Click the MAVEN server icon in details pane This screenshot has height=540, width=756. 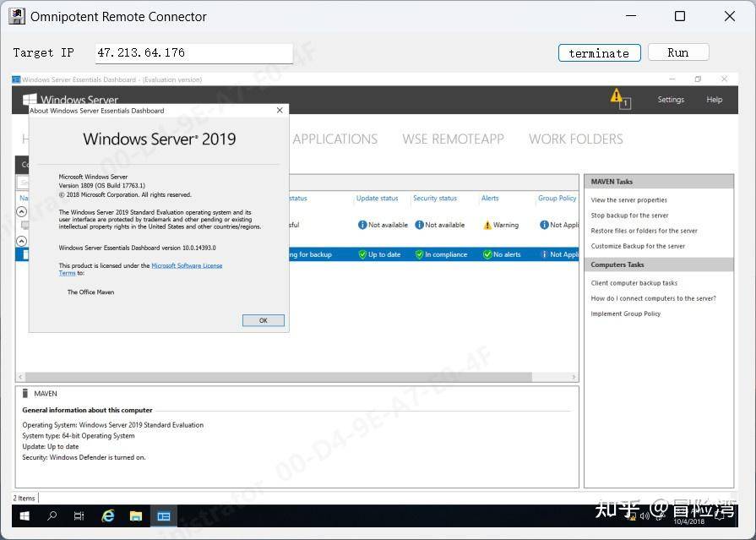coord(25,393)
